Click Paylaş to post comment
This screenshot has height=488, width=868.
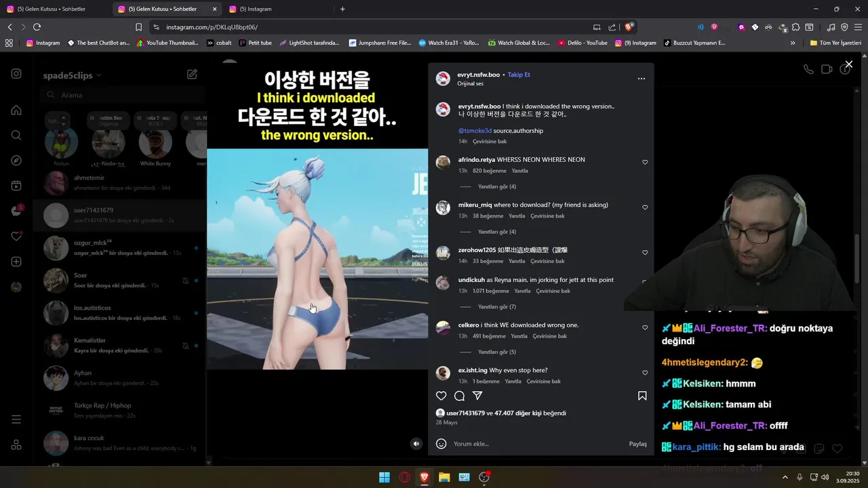click(637, 444)
